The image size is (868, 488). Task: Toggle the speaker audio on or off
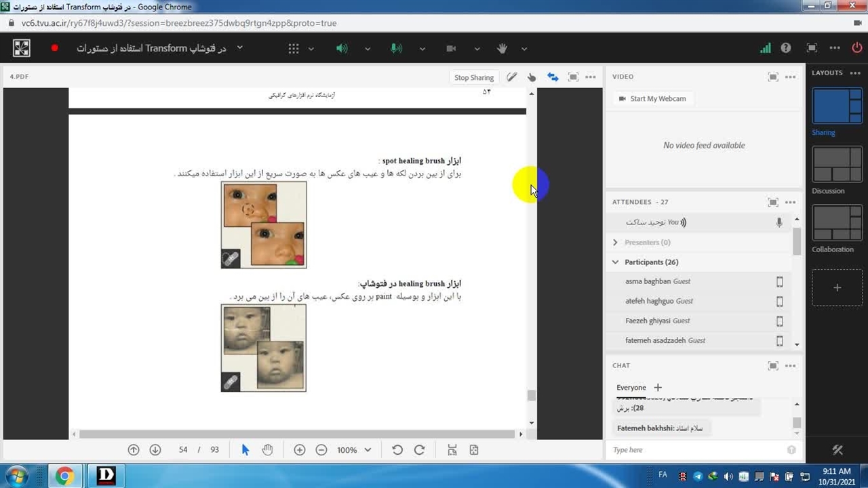coord(342,49)
